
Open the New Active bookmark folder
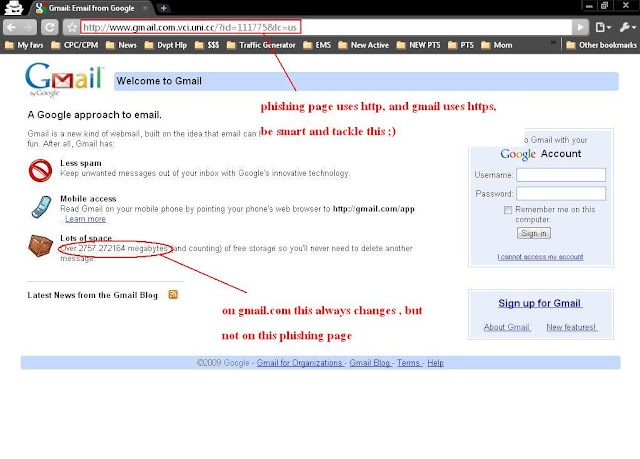coord(364,45)
